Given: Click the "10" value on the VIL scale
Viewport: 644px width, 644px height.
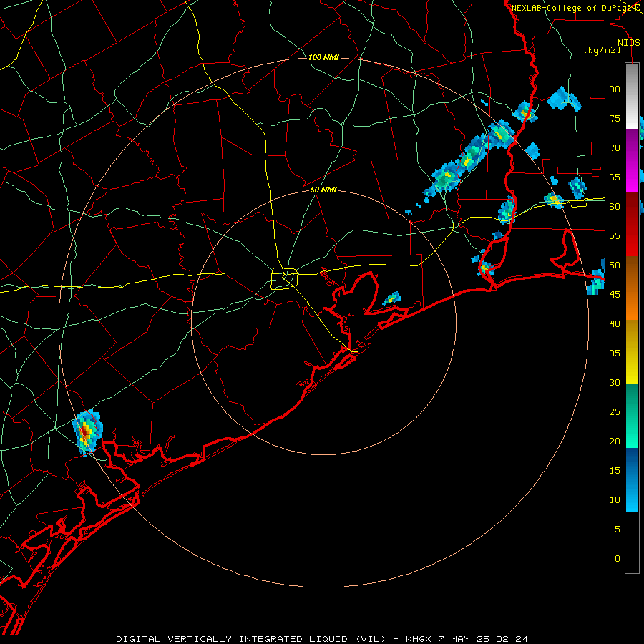Looking at the screenshot, I should (615, 500).
